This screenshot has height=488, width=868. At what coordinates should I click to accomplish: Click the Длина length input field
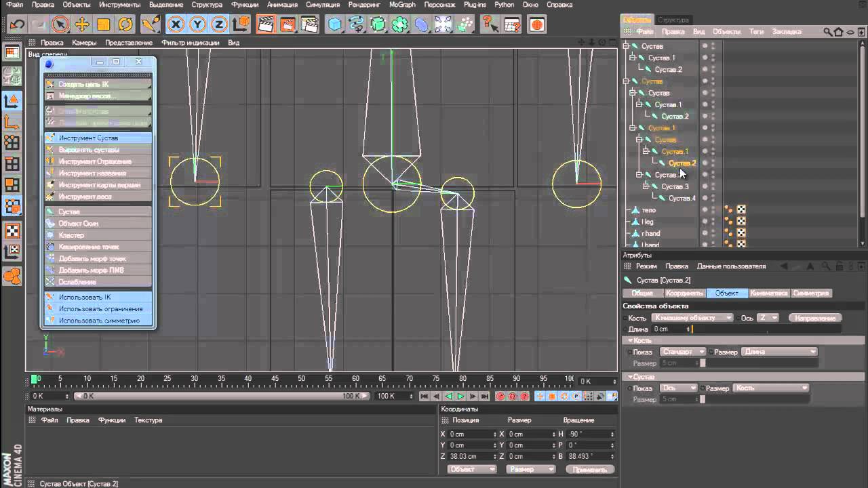671,329
